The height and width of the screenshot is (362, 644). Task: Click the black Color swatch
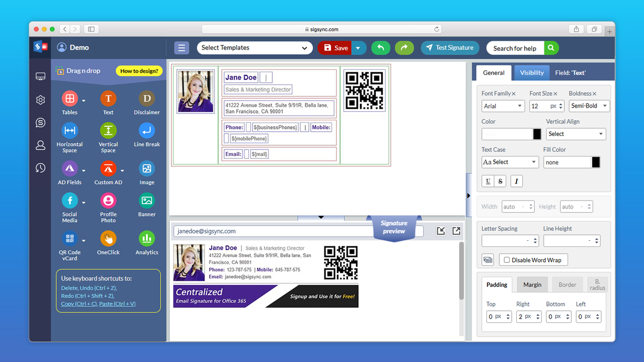click(537, 134)
